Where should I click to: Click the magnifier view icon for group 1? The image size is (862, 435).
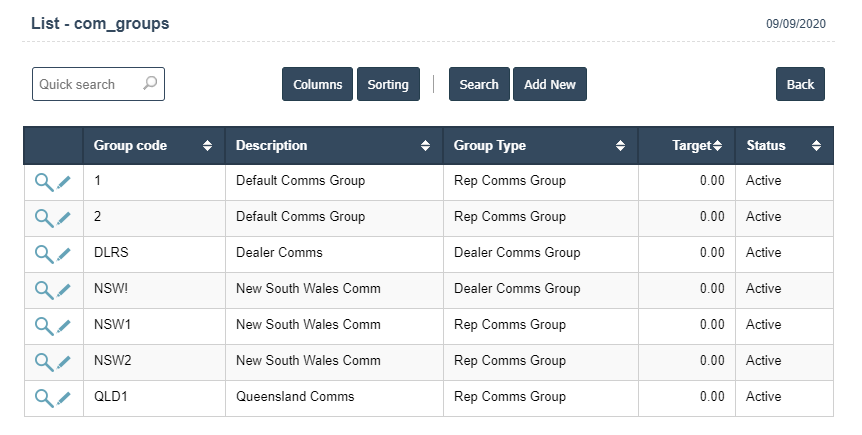43,182
